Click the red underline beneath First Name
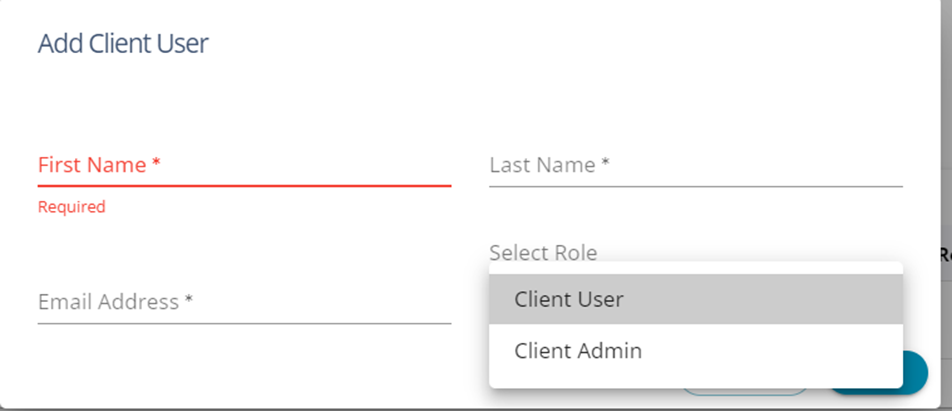The height and width of the screenshot is (411, 952). point(244,186)
